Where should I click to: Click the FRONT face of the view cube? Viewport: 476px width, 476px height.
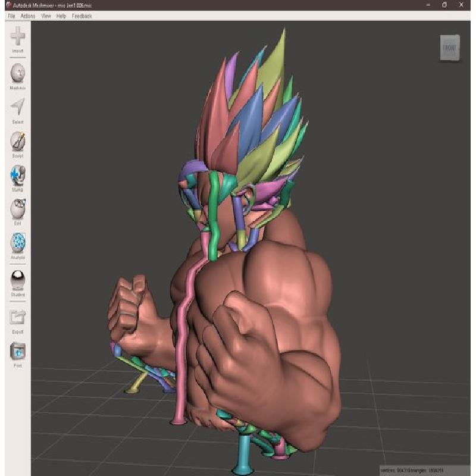[450, 48]
